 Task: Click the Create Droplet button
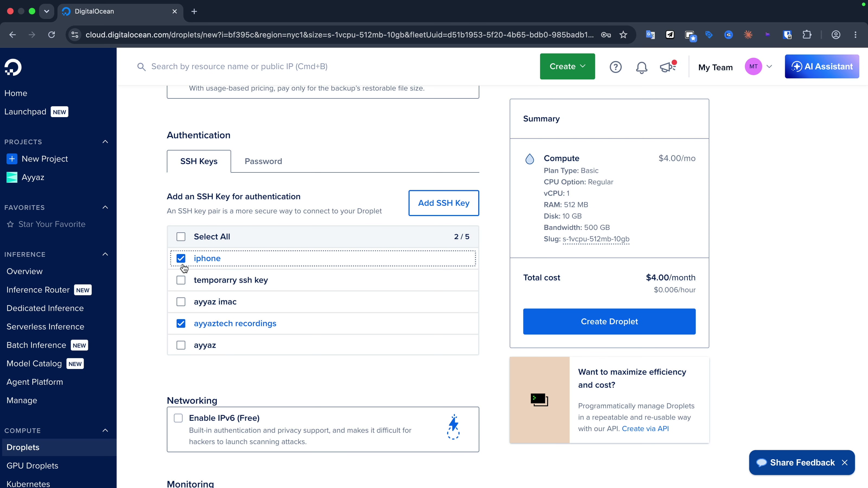[609, 322]
